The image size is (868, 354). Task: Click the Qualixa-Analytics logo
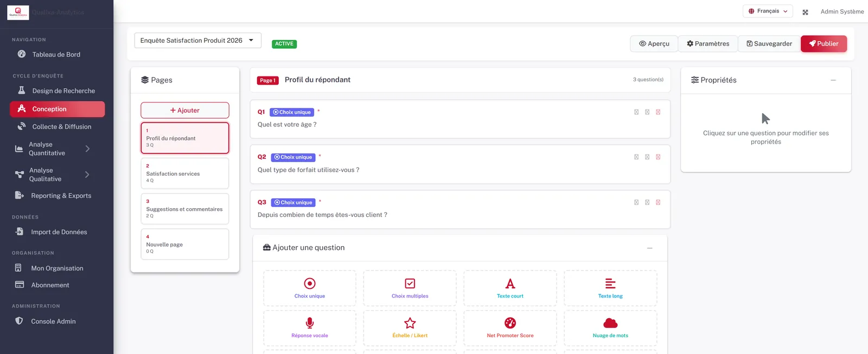click(18, 12)
